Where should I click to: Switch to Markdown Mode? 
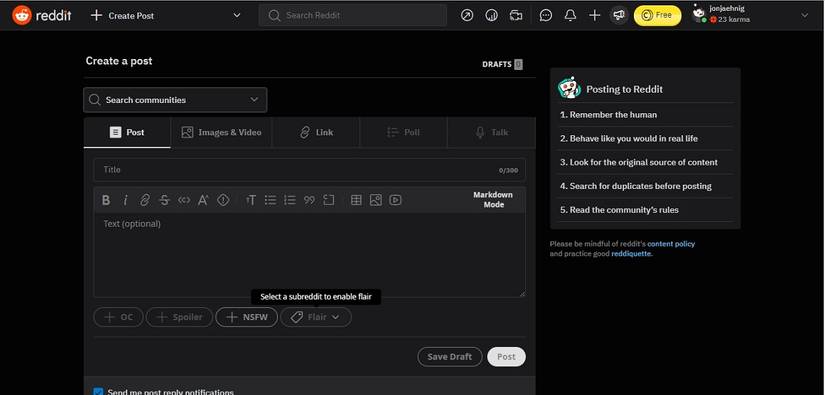pos(493,199)
